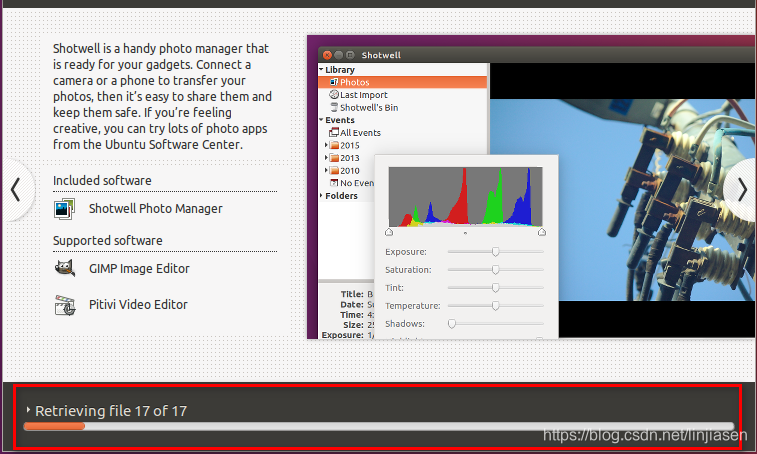The width and height of the screenshot is (757, 454).
Task: Expand installation details next to "Retrieving file 17 of 17"
Action: pyautogui.click(x=28, y=410)
